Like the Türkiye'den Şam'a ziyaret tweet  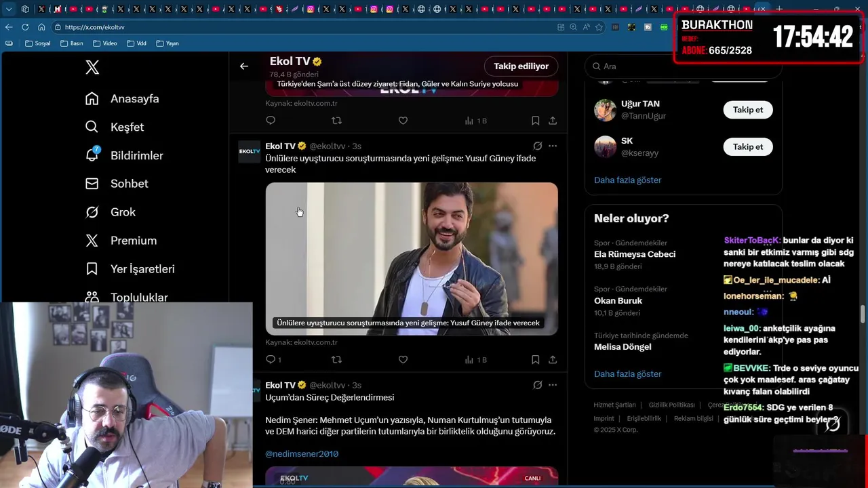click(403, 120)
